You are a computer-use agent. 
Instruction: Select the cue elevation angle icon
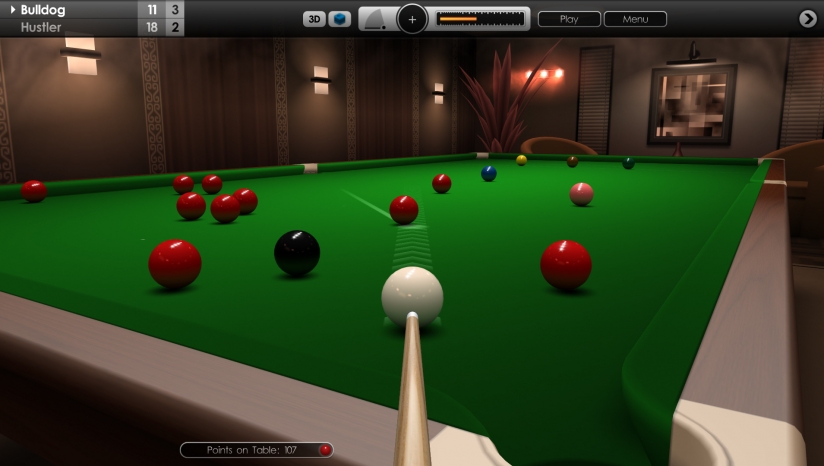(x=376, y=19)
